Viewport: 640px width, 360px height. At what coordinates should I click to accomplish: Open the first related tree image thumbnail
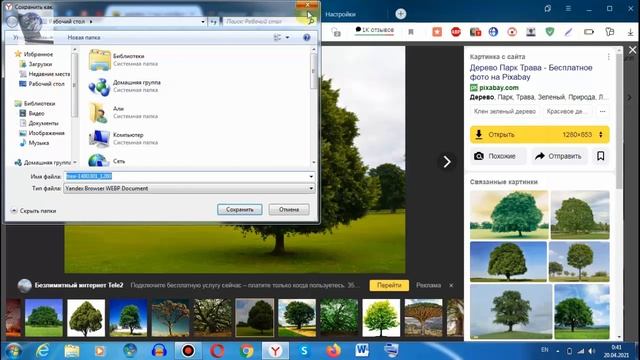tap(509, 215)
